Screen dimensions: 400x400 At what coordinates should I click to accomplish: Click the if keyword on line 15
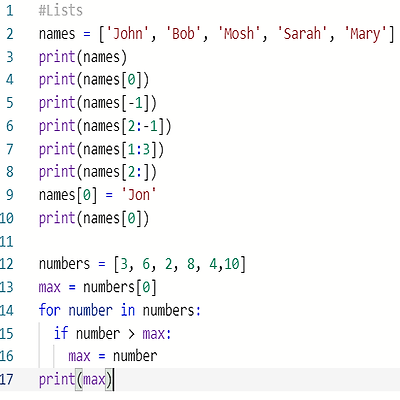(61, 333)
